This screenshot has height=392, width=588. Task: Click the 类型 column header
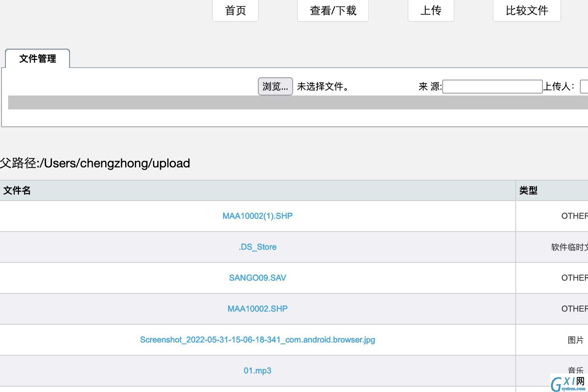coord(552,190)
